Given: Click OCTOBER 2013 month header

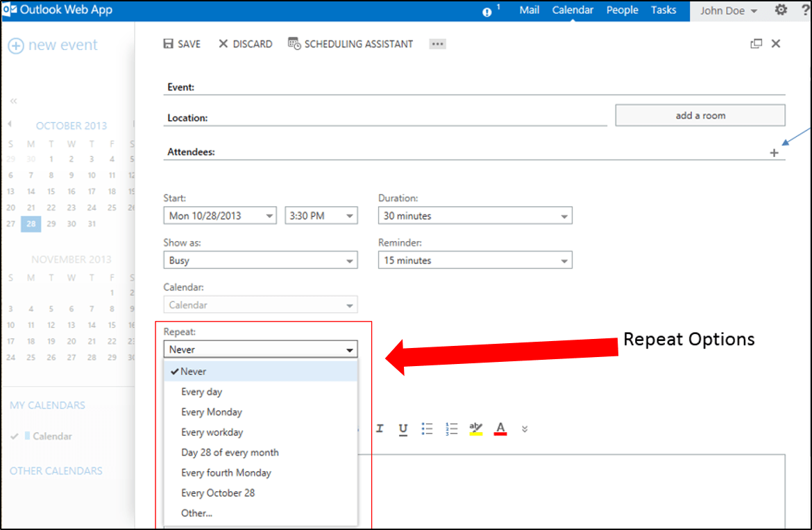Looking at the screenshot, I should [71, 125].
